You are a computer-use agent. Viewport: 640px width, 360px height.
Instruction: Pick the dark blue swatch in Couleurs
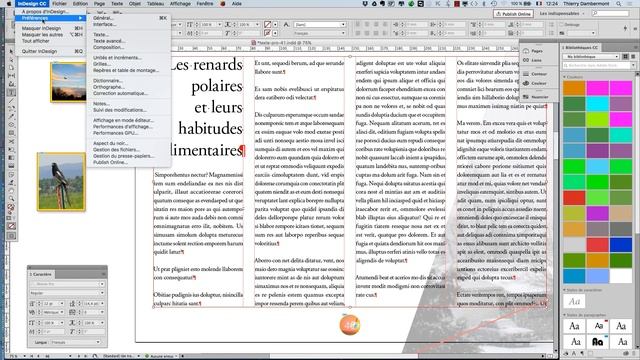click(x=621, y=245)
